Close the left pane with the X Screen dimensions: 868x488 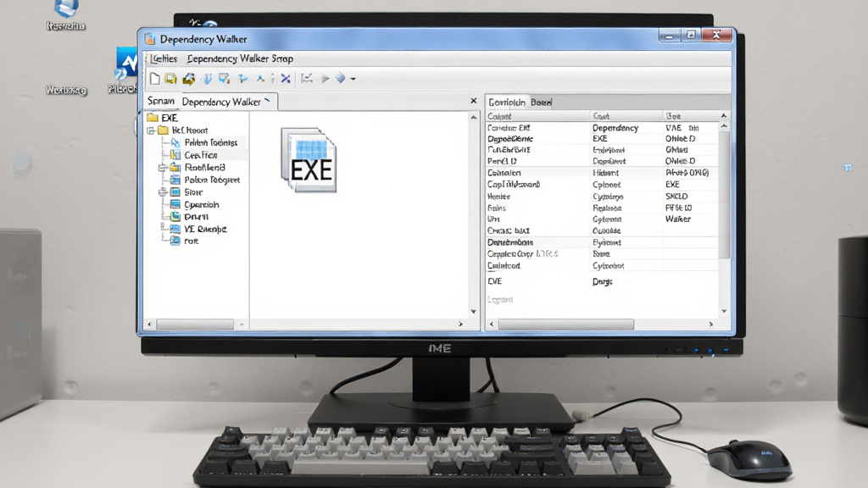(473, 101)
